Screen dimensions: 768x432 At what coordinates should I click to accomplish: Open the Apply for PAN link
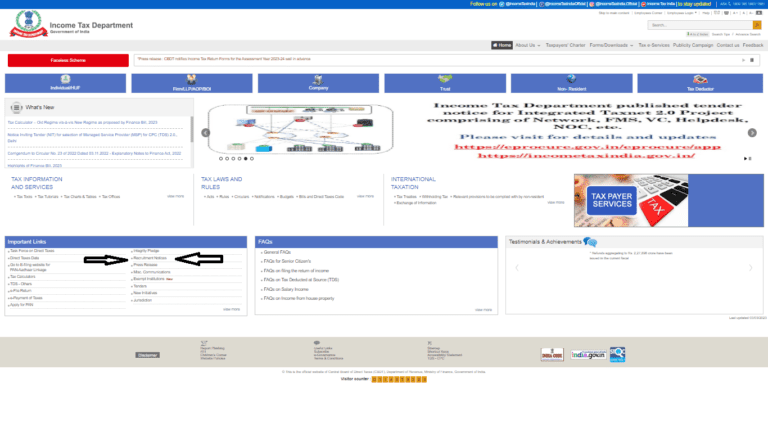22,305
